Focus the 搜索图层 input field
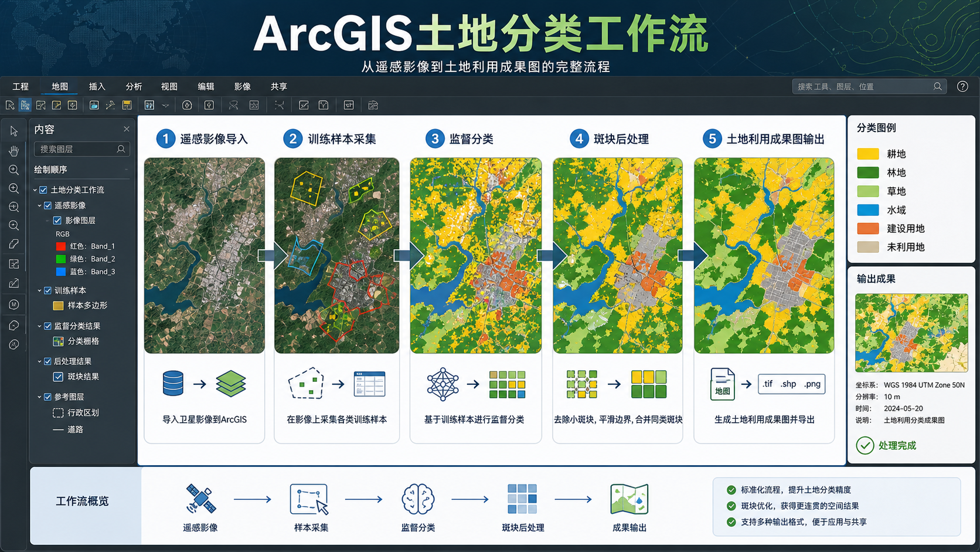980x552 pixels. pos(81,149)
